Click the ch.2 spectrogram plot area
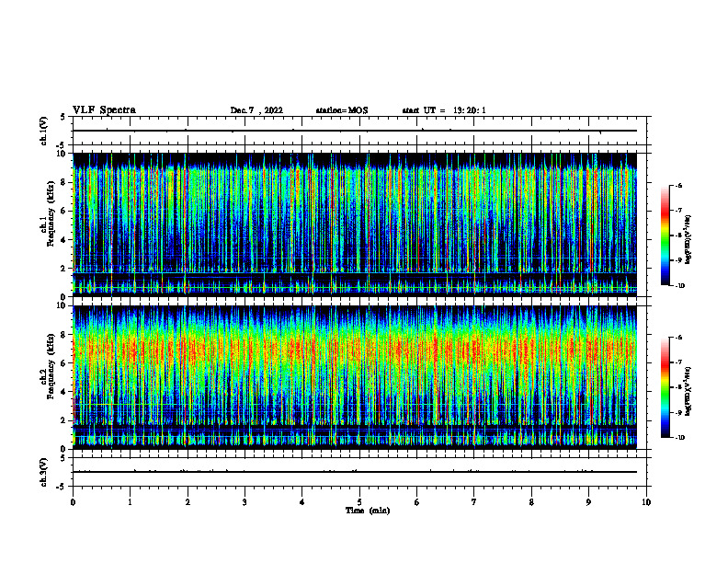This screenshot has width=728, height=563. point(355,377)
